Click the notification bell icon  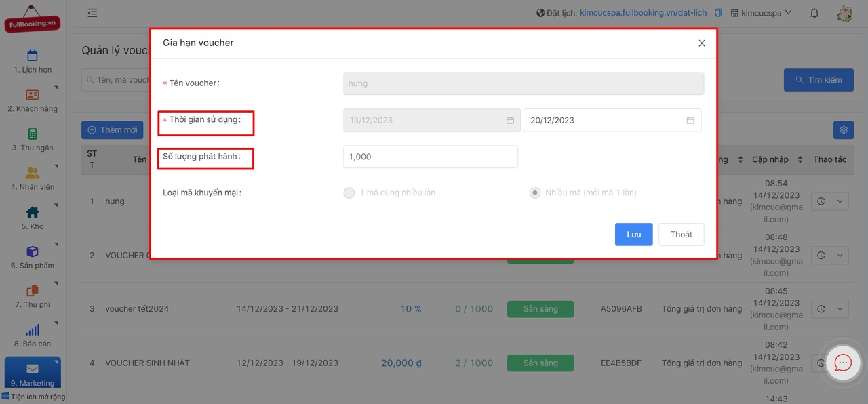814,13
